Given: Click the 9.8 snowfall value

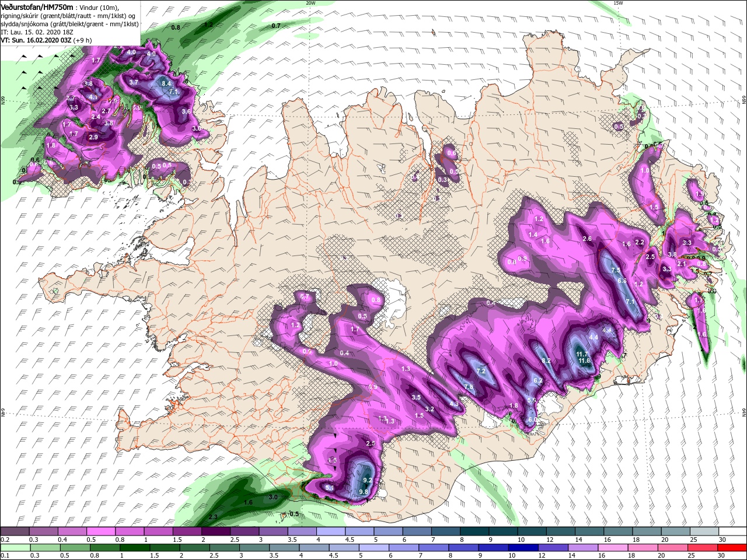Looking at the screenshot, I should 364,492.
